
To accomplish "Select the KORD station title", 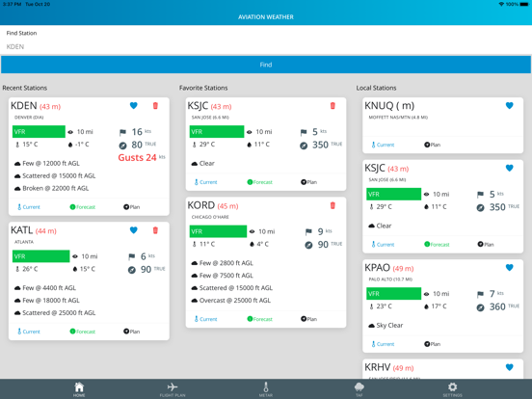I will pyautogui.click(x=201, y=205).
